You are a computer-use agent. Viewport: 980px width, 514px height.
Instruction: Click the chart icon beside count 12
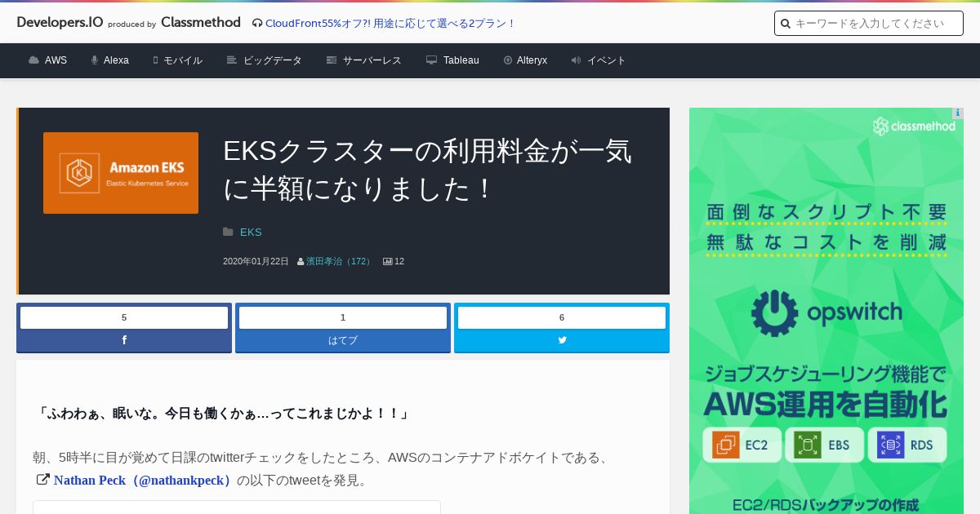(x=388, y=262)
